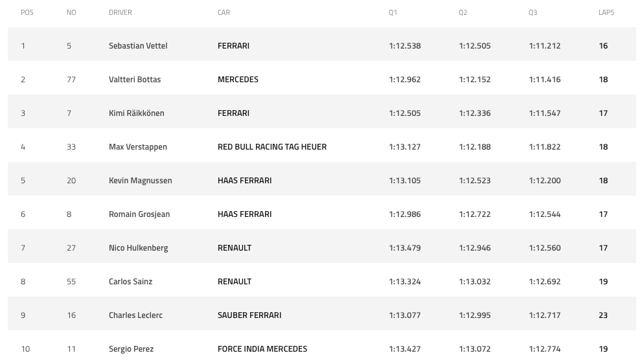Click the DRIVER column header
Viewport: 644px width, 364px height.
coord(121,12)
